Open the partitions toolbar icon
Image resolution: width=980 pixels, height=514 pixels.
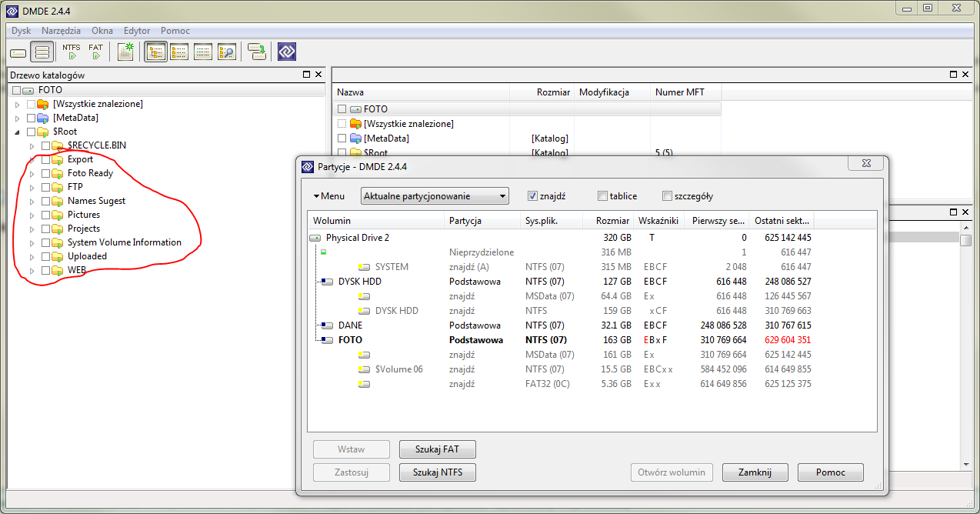42,52
